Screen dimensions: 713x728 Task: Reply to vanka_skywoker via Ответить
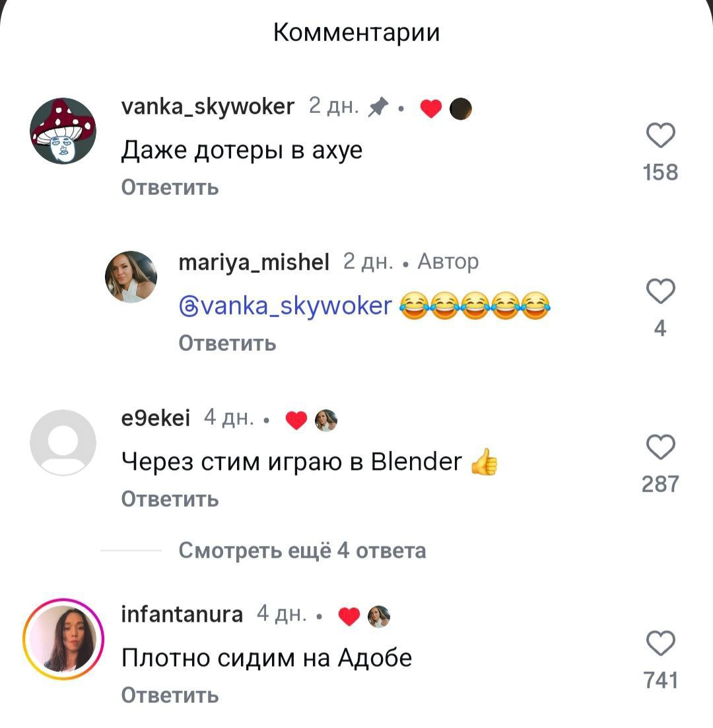click(x=170, y=188)
